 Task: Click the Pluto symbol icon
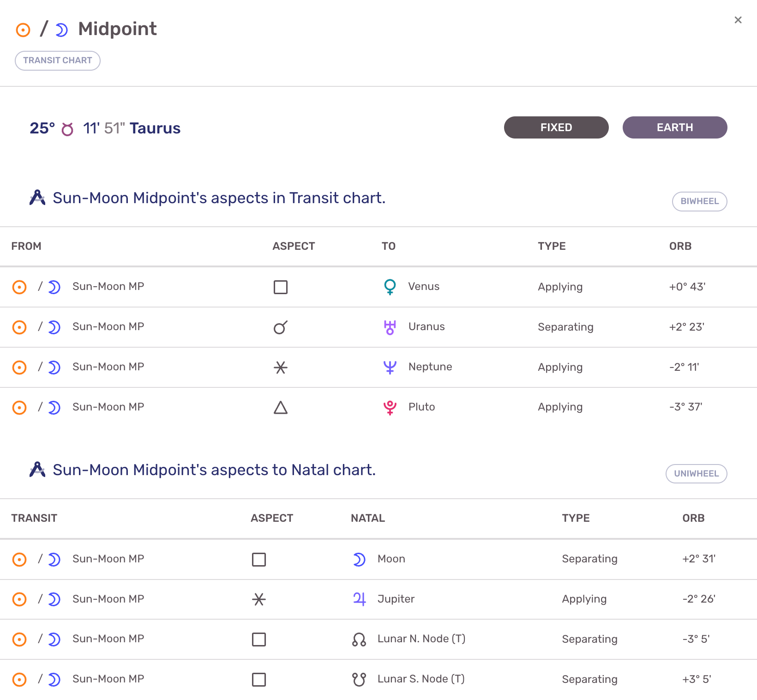click(x=390, y=407)
